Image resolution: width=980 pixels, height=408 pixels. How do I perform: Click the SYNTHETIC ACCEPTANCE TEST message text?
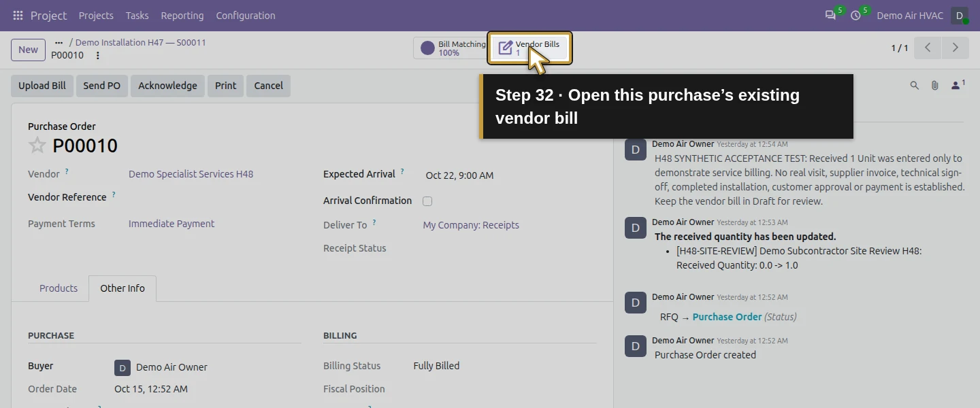[810, 180]
